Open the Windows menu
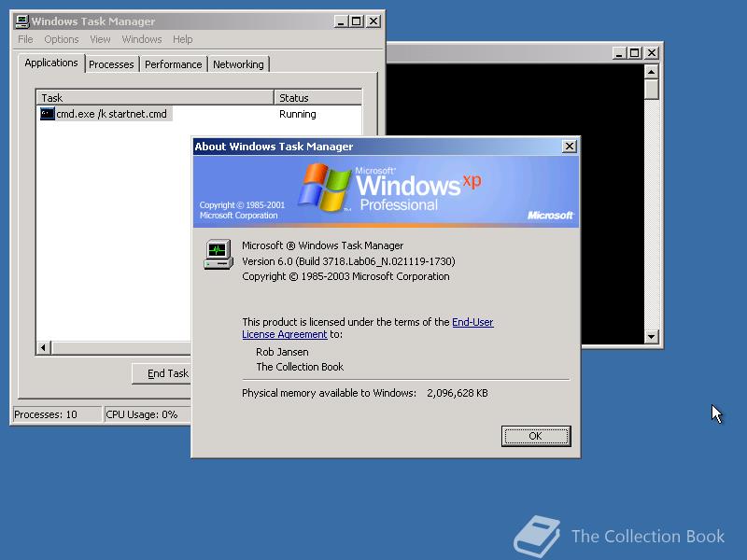Viewport: 747px width, 560px height. 142,39
